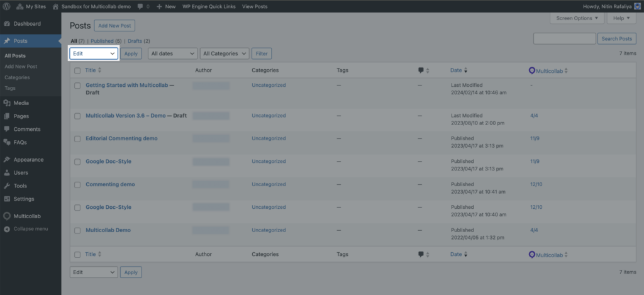The image size is (644, 295).
Task: Open Tags submenu item
Action: pyautogui.click(x=10, y=88)
